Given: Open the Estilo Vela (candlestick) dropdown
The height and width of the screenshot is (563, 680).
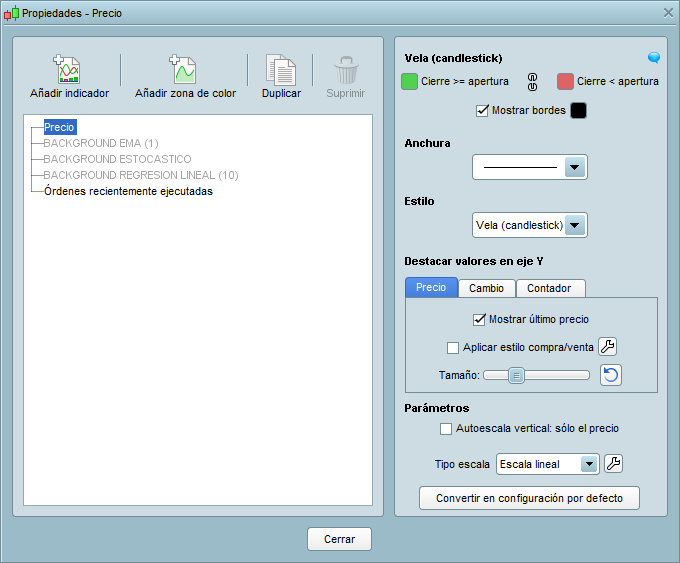Looking at the screenshot, I should click(x=530, y=225).
